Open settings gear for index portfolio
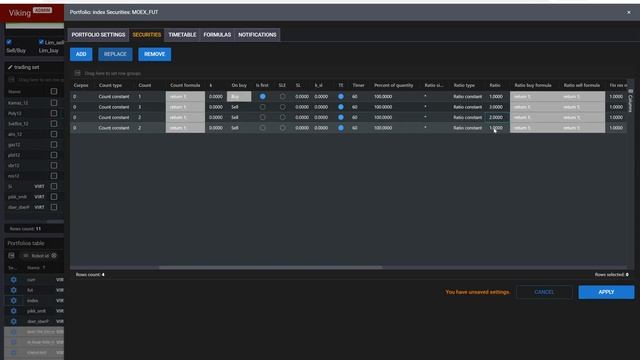 pos(13,300)
